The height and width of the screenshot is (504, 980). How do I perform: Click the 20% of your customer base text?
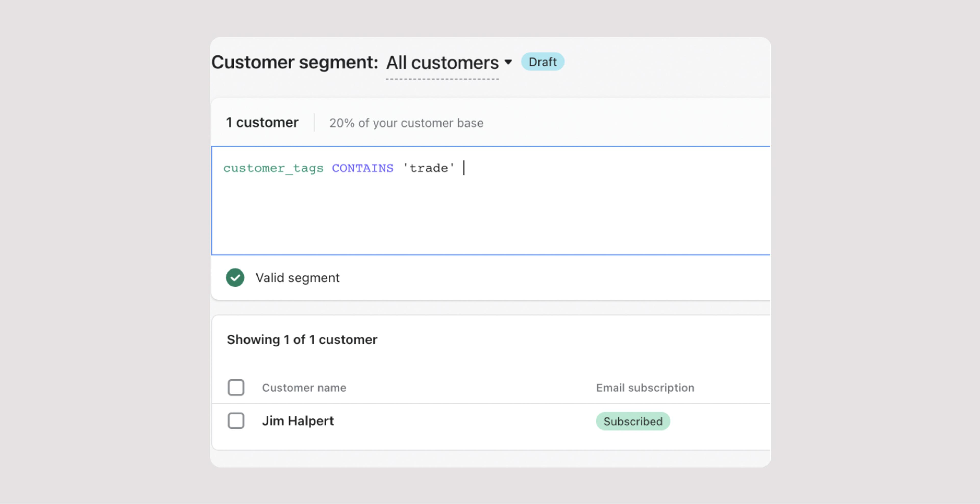click(406, 123)
